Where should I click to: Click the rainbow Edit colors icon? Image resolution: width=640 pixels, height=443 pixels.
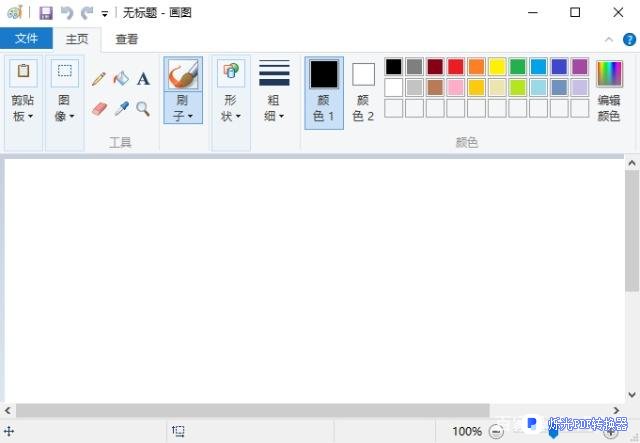[x=609, y=73]
